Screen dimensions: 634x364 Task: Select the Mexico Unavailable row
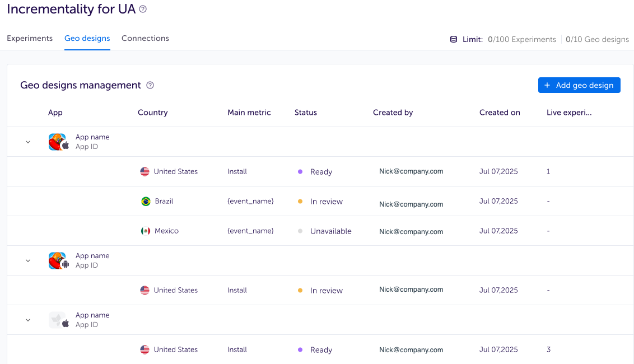pos(330,231)
